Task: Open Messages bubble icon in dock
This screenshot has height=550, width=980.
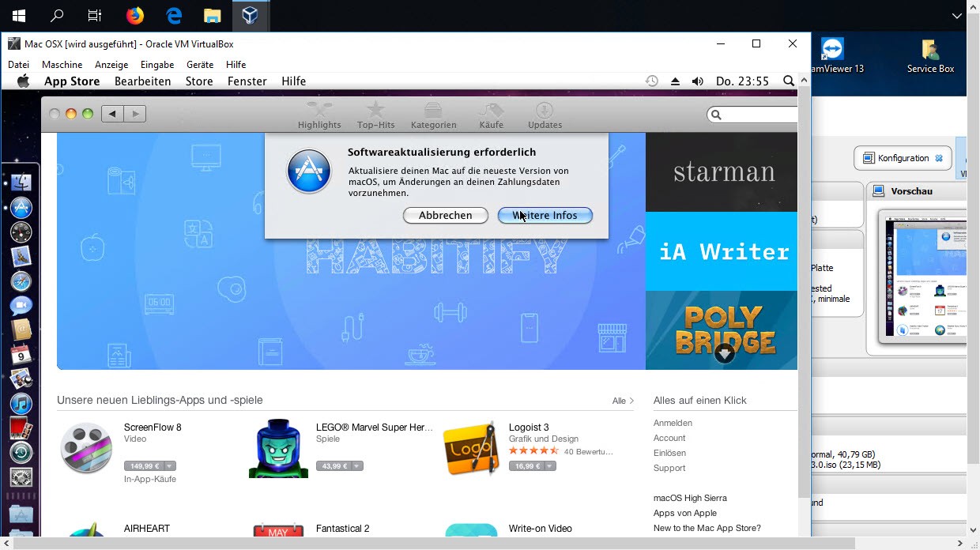Action: (21, 305)
